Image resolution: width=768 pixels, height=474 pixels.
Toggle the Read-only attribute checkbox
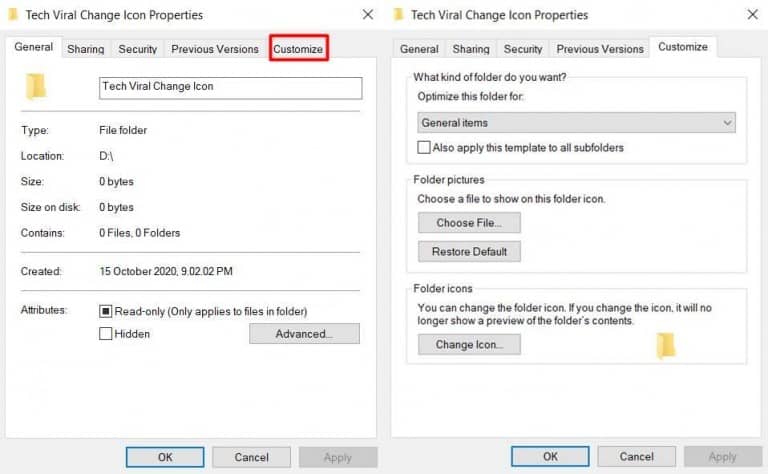pos(106,311)
